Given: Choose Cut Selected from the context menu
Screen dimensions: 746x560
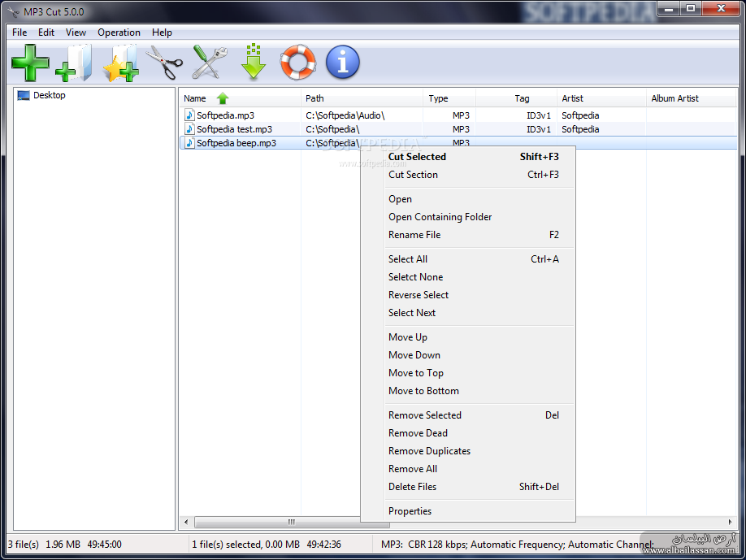Looking at the screenshot, I should tap(417, 157).
